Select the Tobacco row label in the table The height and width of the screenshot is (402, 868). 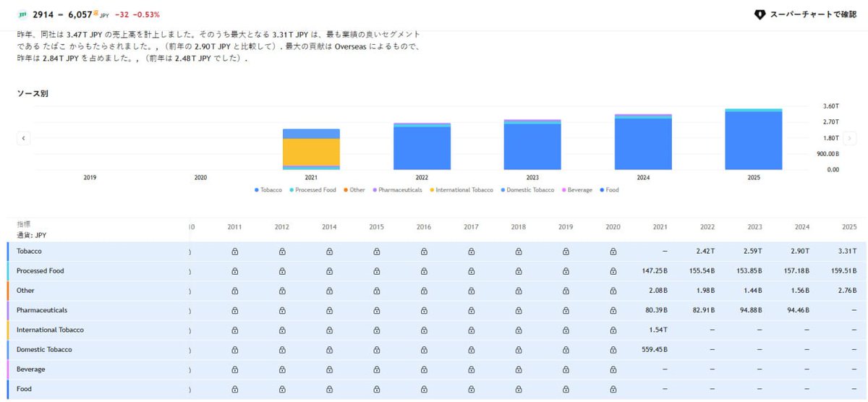point(29,251)
